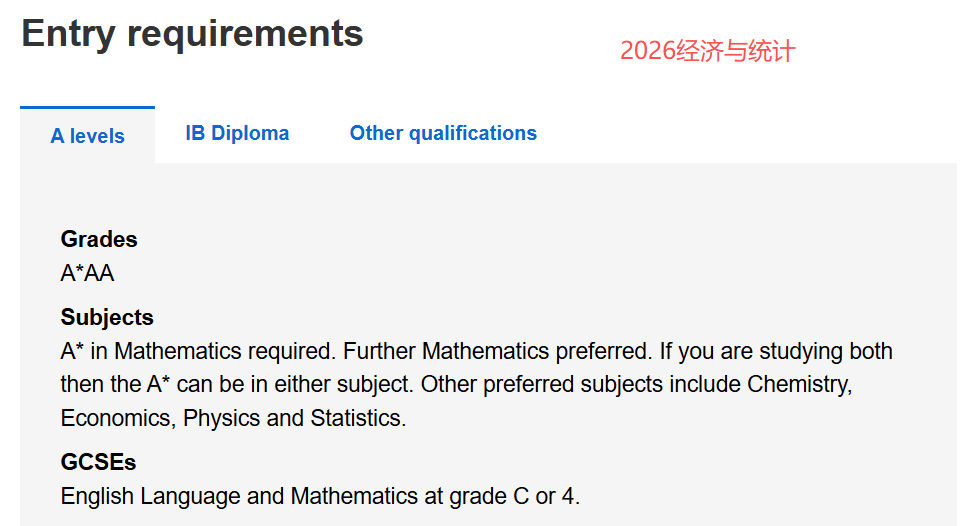The image size is (965, 526).
Task: Open the Other qualifications tab
Action: click(443, 133)
